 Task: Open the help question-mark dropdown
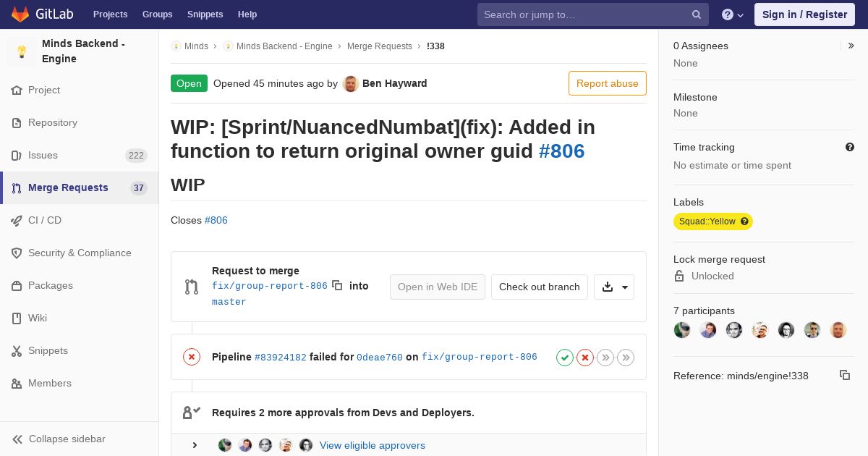point(733,14)
